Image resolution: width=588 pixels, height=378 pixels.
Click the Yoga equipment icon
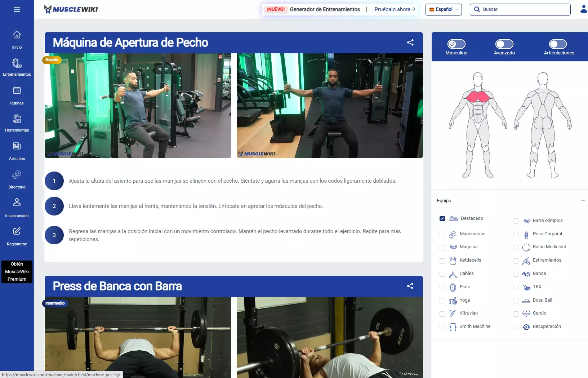pos(453,301)
